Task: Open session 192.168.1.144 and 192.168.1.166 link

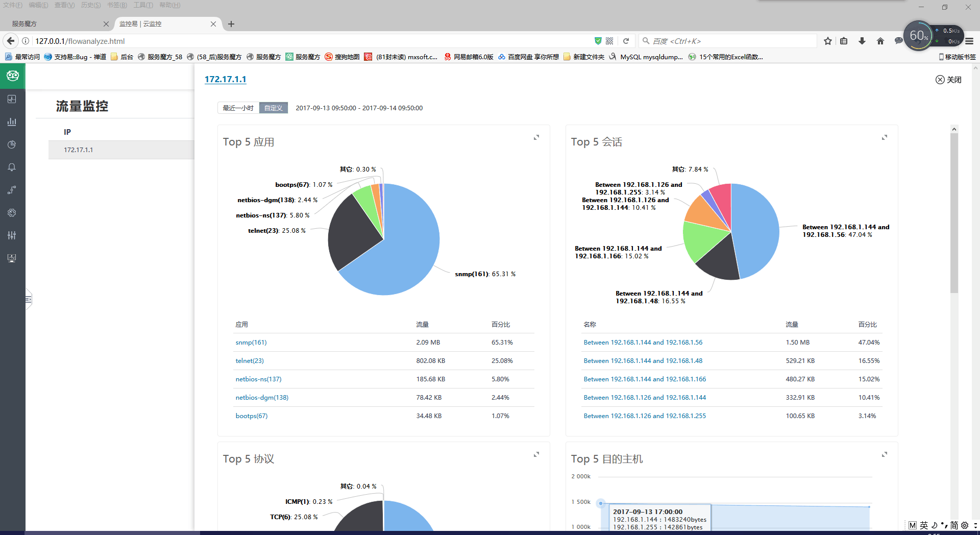Action: (645, 379)
